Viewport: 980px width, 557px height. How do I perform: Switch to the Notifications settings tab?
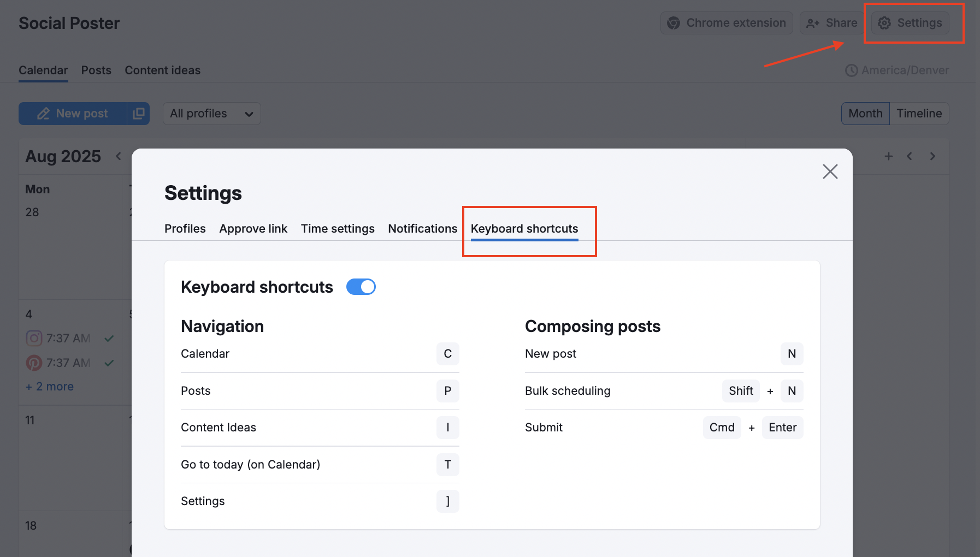pos(422,228)
